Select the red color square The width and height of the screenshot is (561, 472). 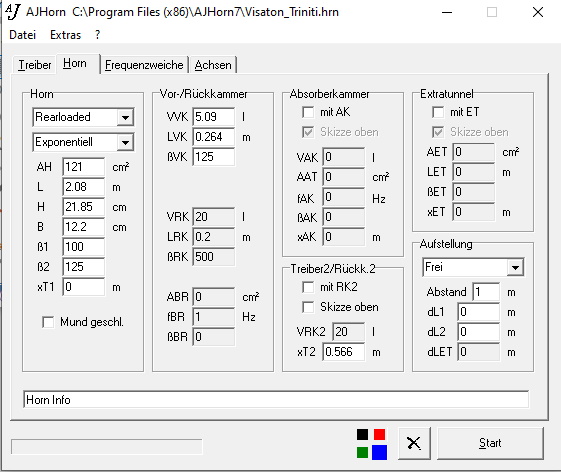click(380, 434)
